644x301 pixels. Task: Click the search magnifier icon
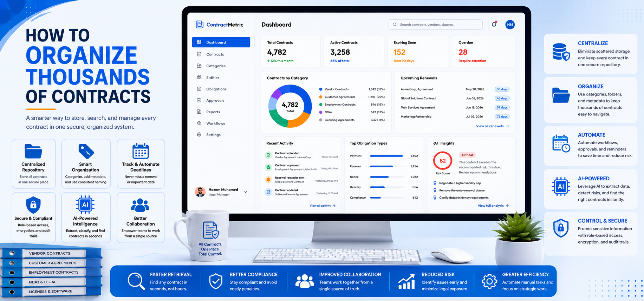click(x=395, y=25)
